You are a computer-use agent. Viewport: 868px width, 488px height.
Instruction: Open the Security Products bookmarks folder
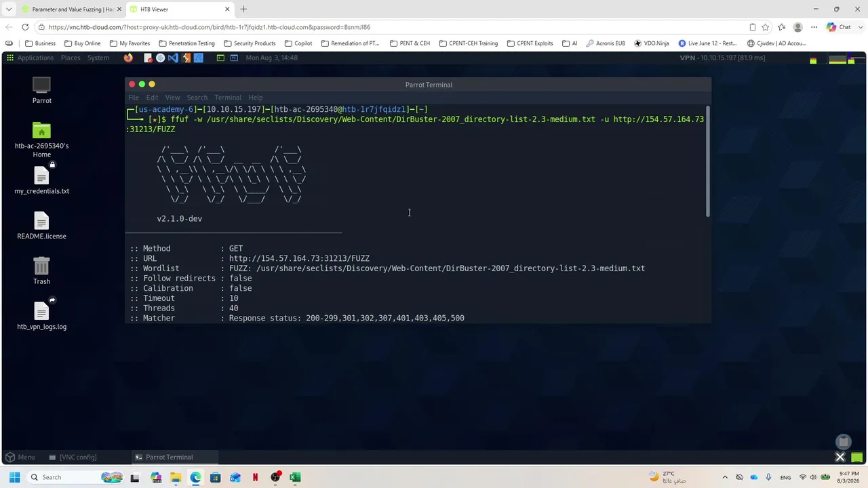point(250,43)
